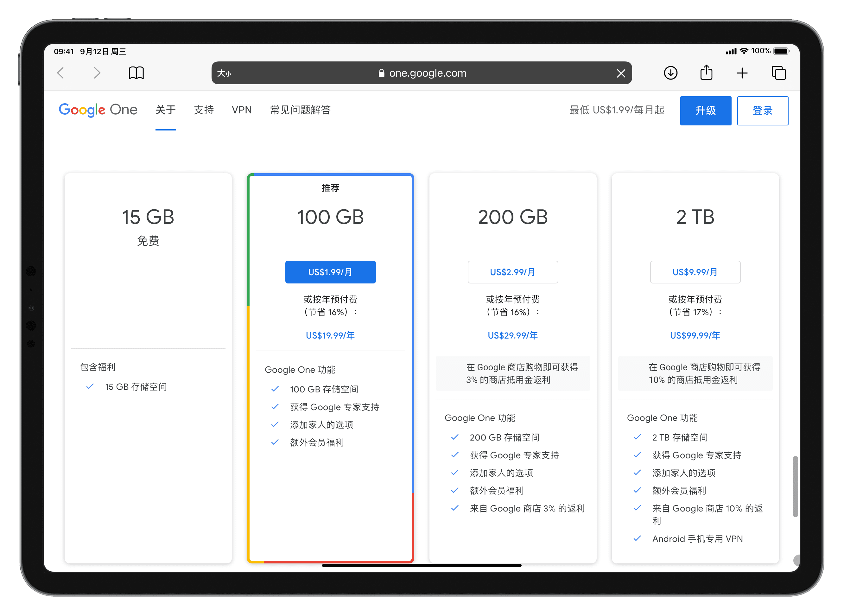Image resolution: width=844 pixels, height=616 pixels.
Task: Click the 免费 label under 15 GB
Action: tap(148, 240)
